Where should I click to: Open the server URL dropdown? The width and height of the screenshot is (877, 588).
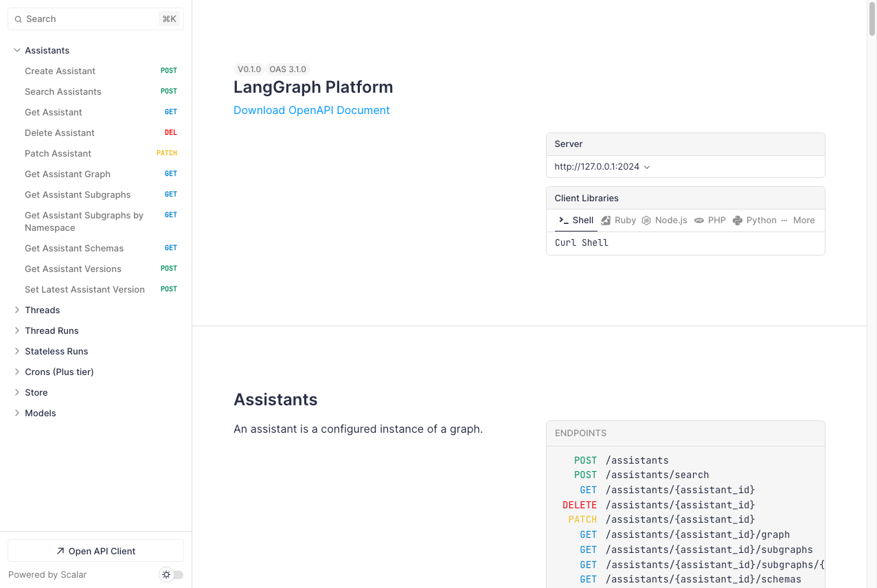pos(602,166)
